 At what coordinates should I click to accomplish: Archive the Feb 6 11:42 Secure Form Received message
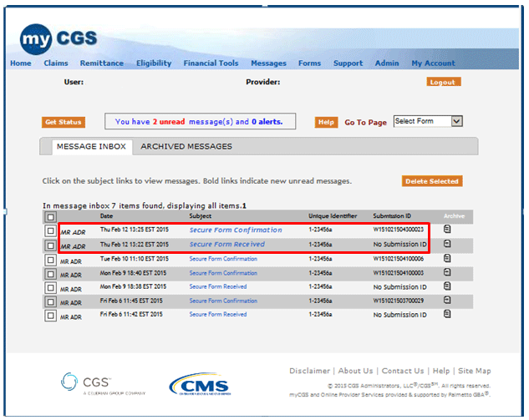[x=447, y=315]
